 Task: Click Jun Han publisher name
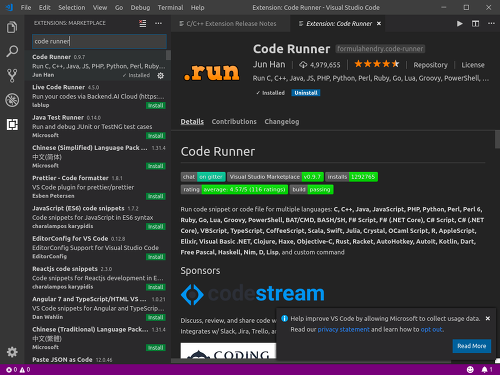[x=269, y=64]
